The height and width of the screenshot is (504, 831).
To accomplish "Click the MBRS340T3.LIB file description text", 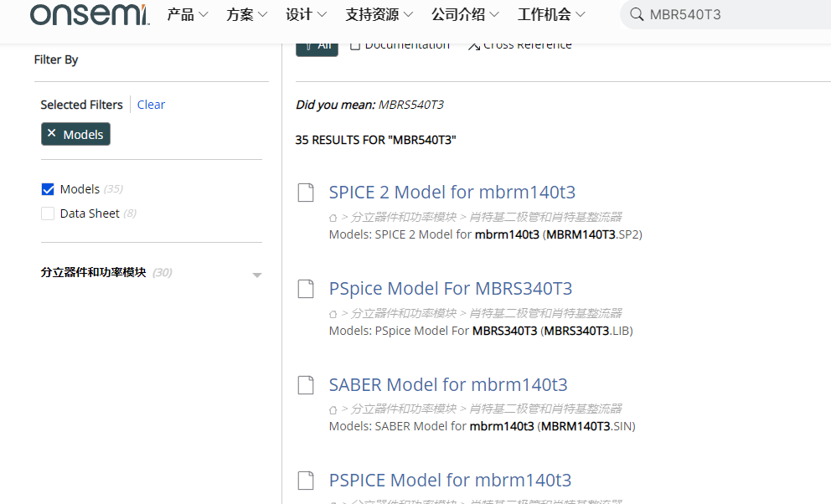I will [x=481, y=331].
